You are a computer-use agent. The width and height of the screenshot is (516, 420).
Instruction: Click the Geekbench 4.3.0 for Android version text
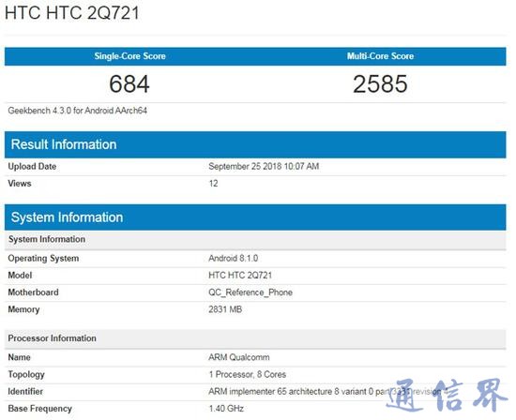(x=77, y=111)
